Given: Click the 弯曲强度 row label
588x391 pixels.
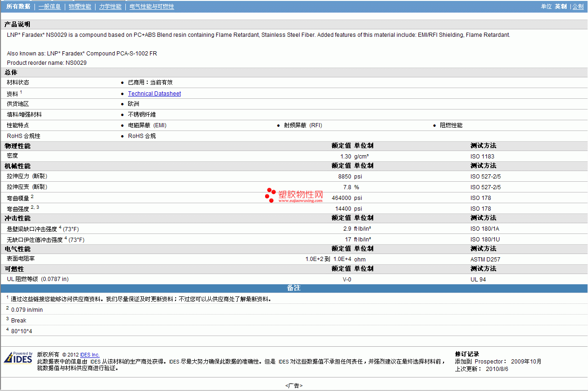Looking at the screenshot, I should 18,209.
